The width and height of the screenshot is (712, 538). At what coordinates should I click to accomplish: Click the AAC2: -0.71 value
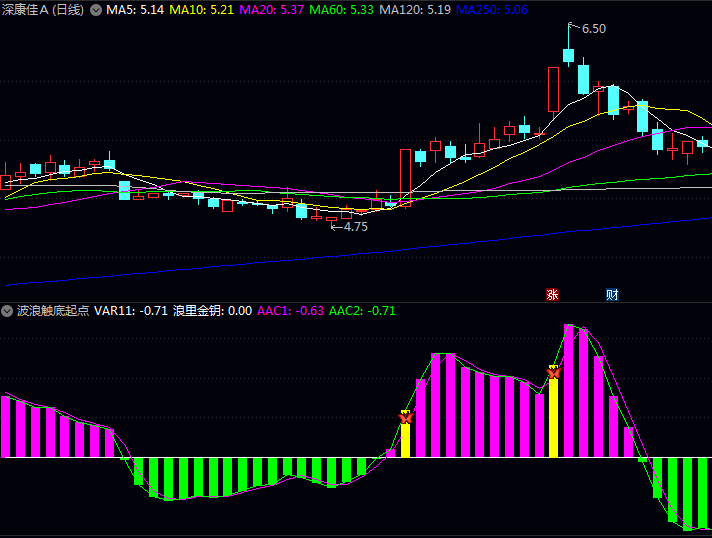362,311
